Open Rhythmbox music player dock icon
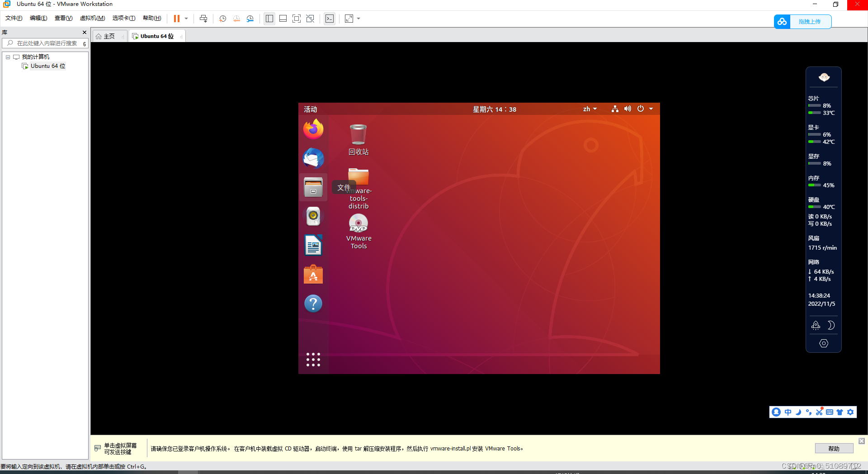868x474 pixels. 313,216
